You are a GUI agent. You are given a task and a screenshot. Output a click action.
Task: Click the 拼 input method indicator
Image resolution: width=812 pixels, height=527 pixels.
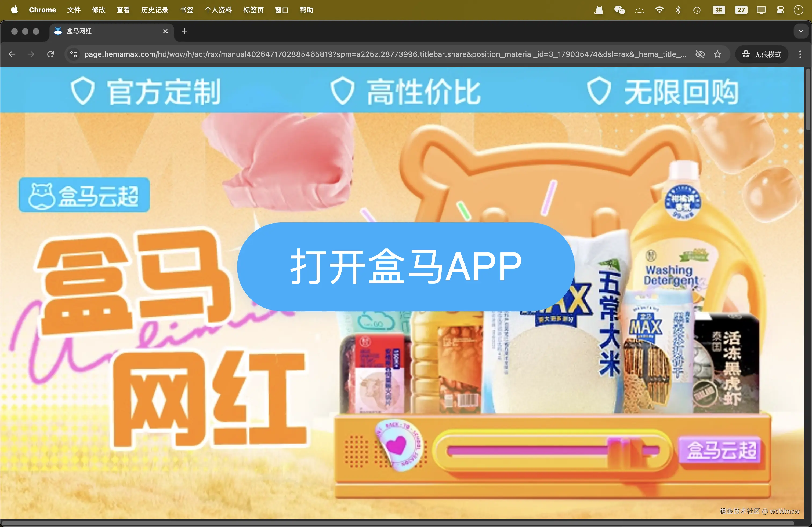pyautogui.click(x=719, y=10)
